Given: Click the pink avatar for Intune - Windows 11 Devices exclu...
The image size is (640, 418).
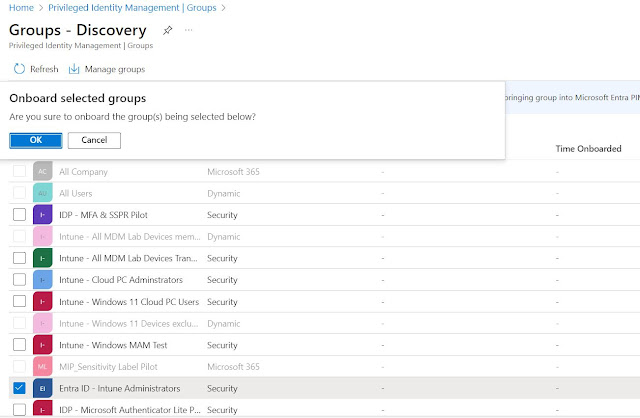Looking at the screenshot, I should point(42,323).
